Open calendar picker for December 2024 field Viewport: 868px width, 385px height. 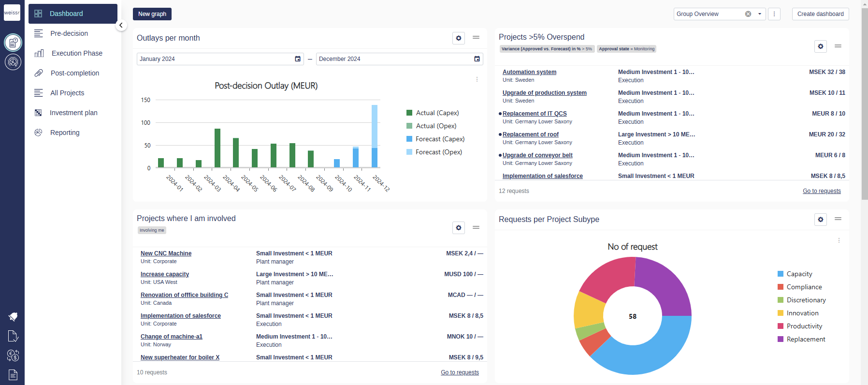tap(477, 59)
